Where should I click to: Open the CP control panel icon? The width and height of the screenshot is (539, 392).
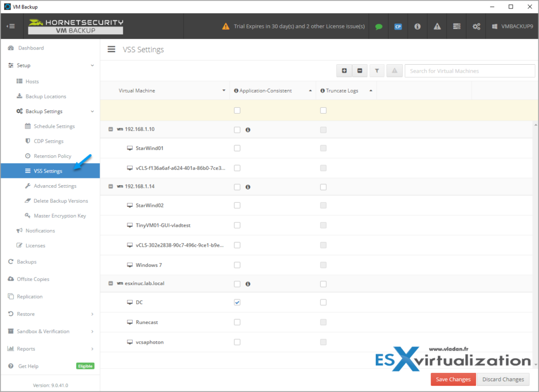tap(398, 26)
